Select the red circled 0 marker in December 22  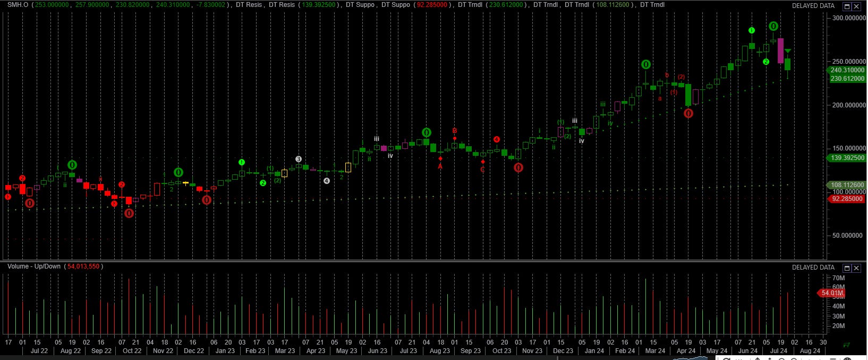coord(207,200)
